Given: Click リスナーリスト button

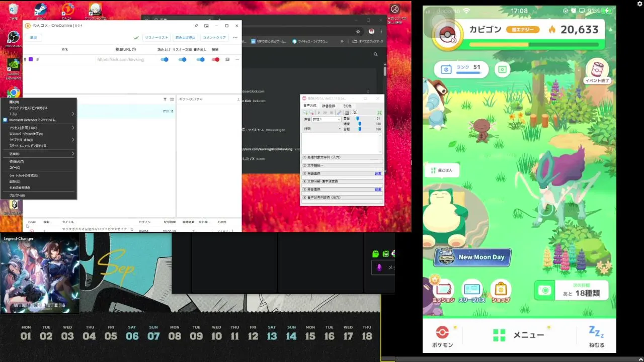Looking at the screenshot, I should pos(156,38).
